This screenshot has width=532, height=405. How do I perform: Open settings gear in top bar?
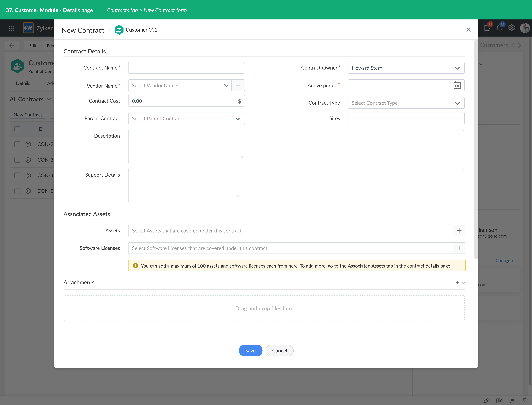512,28
